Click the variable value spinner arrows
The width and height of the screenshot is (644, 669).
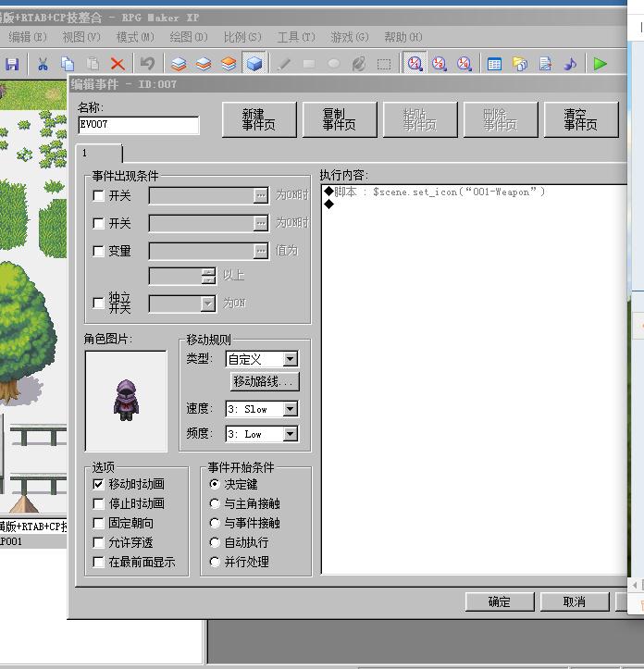(x=208, y=276)
